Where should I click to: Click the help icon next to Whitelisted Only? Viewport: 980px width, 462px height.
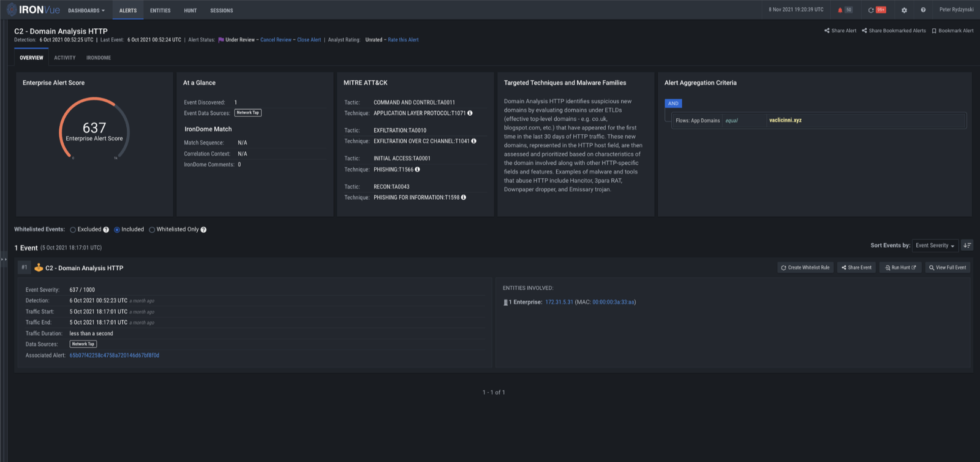coord(203,230)
